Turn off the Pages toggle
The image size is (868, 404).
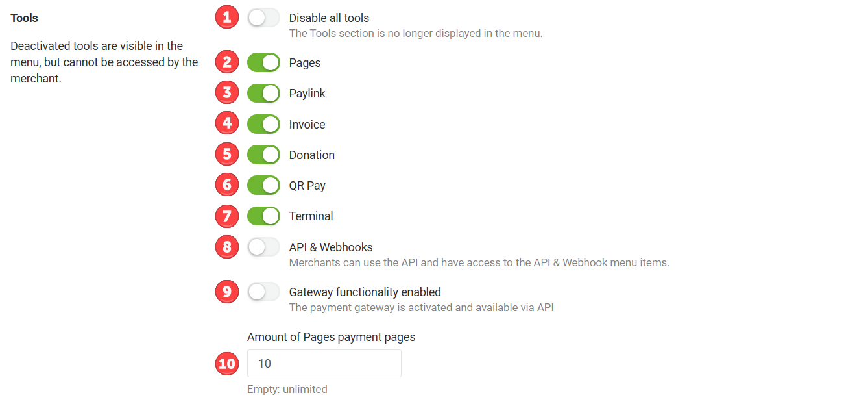click(263, 62)
